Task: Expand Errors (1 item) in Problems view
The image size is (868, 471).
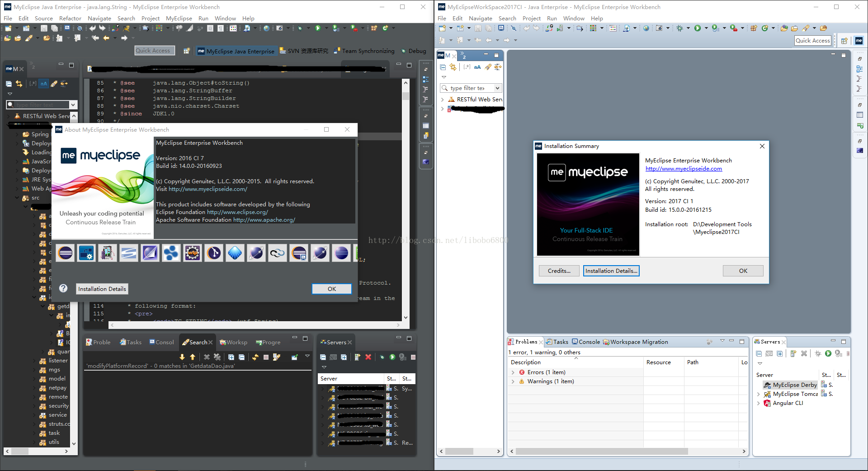Action: [513, 372]
